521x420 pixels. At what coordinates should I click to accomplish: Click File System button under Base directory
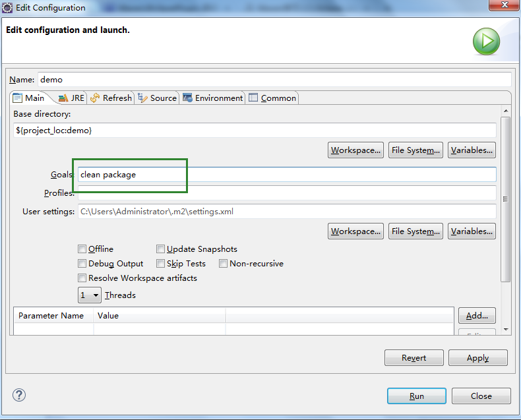pyautogui.click(x=415, y=150)
